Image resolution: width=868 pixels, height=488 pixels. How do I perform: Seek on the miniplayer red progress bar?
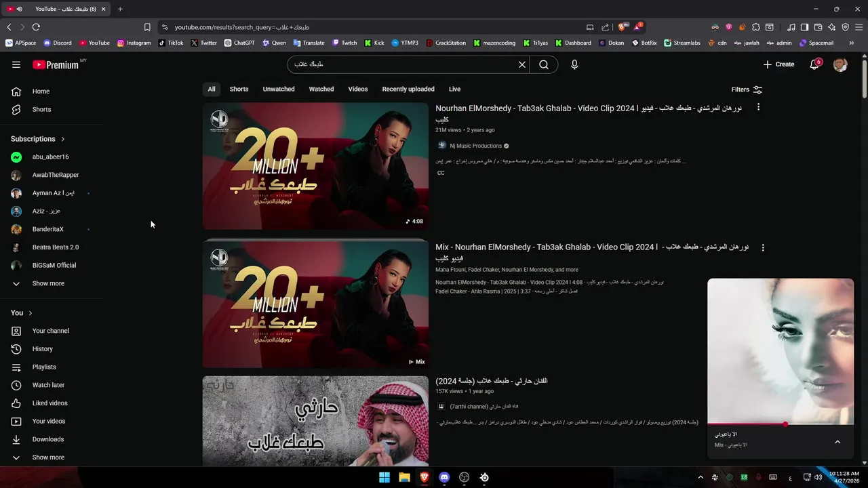[x=781, y=424]
